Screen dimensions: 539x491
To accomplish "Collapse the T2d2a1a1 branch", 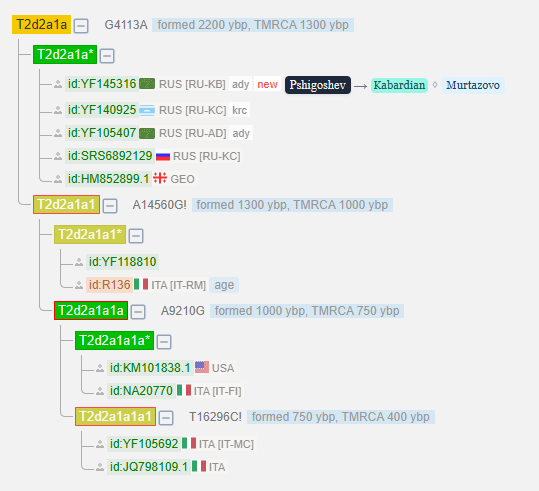I will pos(110,206).
